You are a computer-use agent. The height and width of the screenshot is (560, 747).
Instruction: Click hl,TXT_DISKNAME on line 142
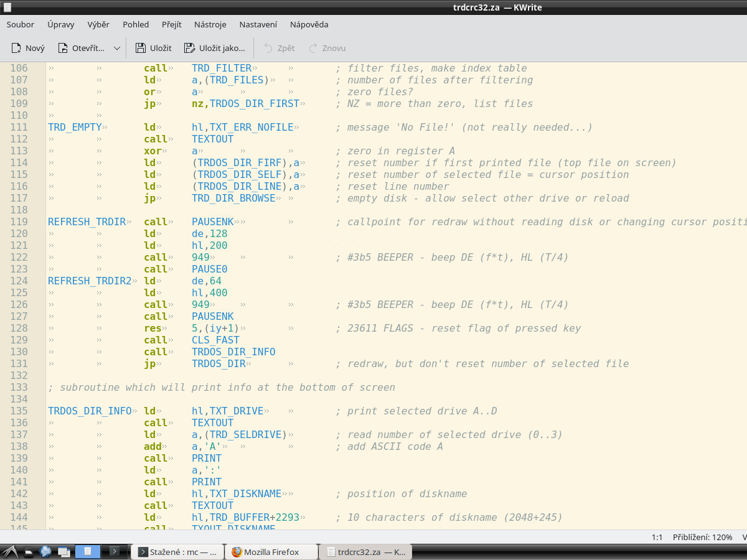click(237, 494)
